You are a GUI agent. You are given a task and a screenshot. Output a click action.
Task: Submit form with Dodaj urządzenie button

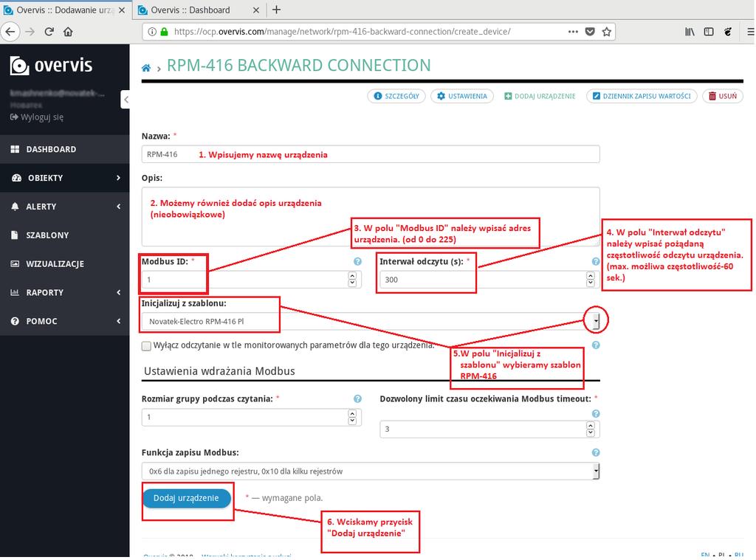[186, 498]
